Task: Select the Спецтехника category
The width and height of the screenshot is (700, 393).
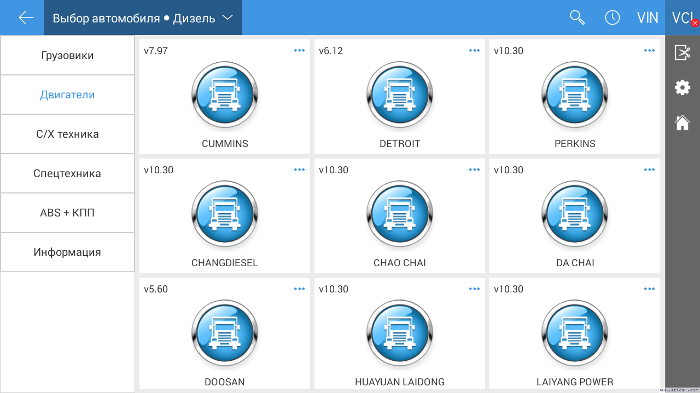Action: [67, 173]
